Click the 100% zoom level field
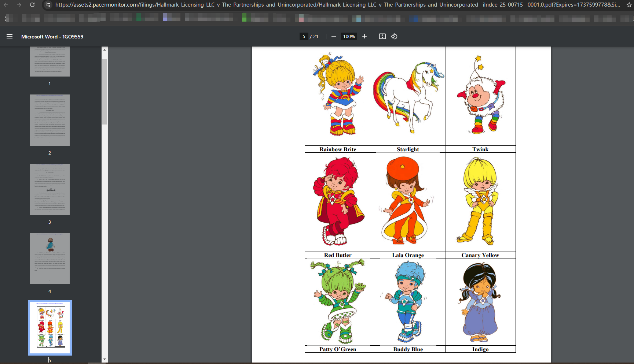The width and height of the screenshot is (634, 364). 349,36
